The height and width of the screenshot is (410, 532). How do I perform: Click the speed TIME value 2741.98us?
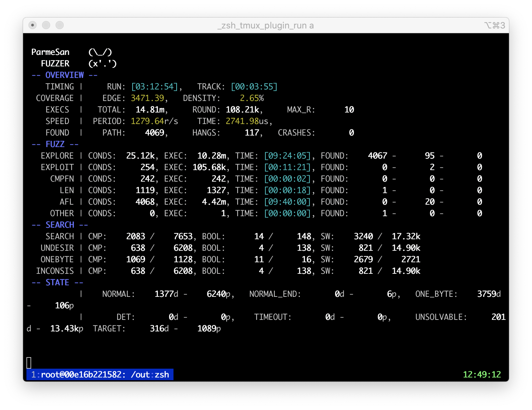point(247,121)
